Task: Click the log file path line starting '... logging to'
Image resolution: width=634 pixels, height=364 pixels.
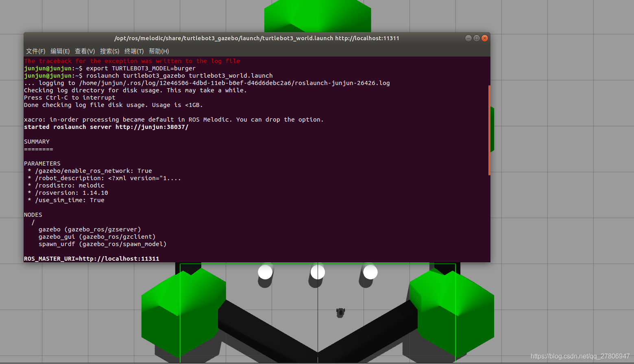Action: (207, 83)
